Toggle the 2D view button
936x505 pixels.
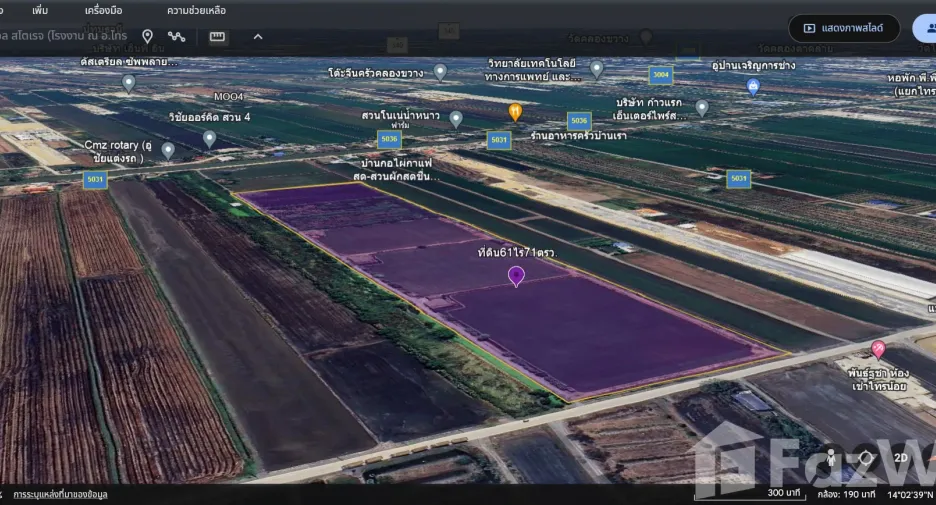901,458
